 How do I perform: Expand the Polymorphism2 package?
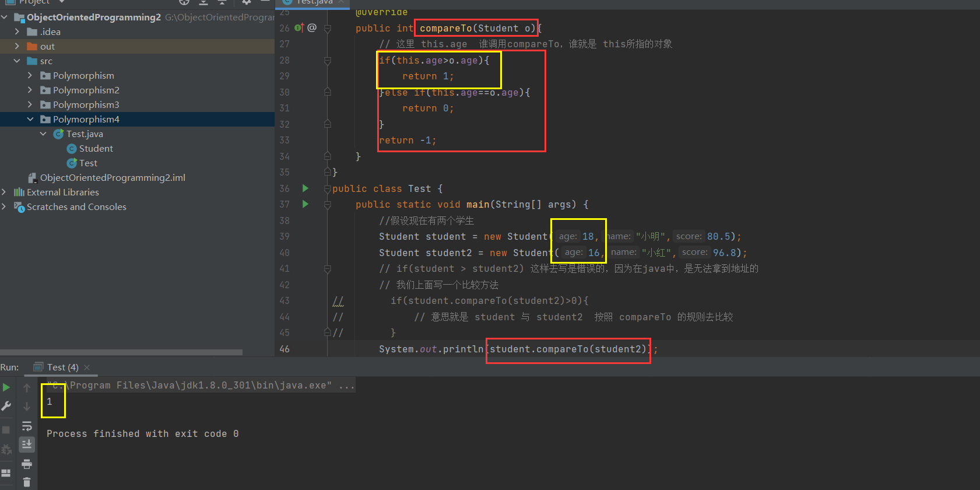click(x=30, y=90)
